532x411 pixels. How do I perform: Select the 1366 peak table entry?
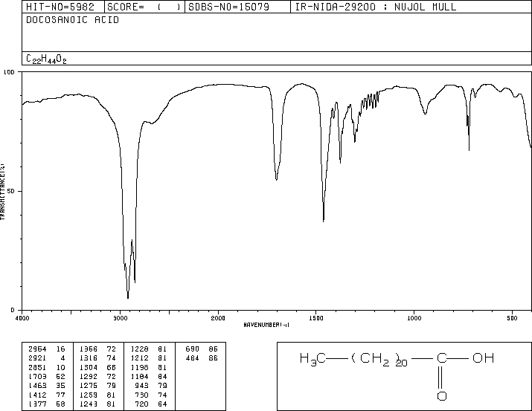[x=97, y=349]
